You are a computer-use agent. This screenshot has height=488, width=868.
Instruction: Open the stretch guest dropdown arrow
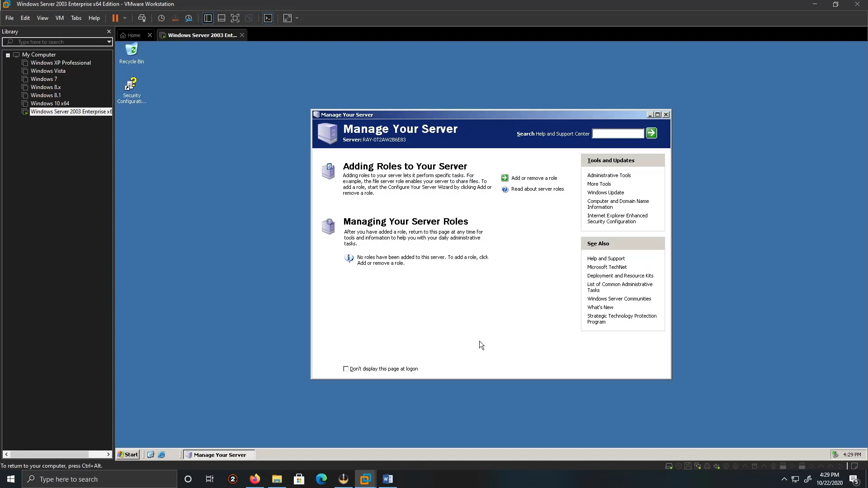tap(297, 18)
